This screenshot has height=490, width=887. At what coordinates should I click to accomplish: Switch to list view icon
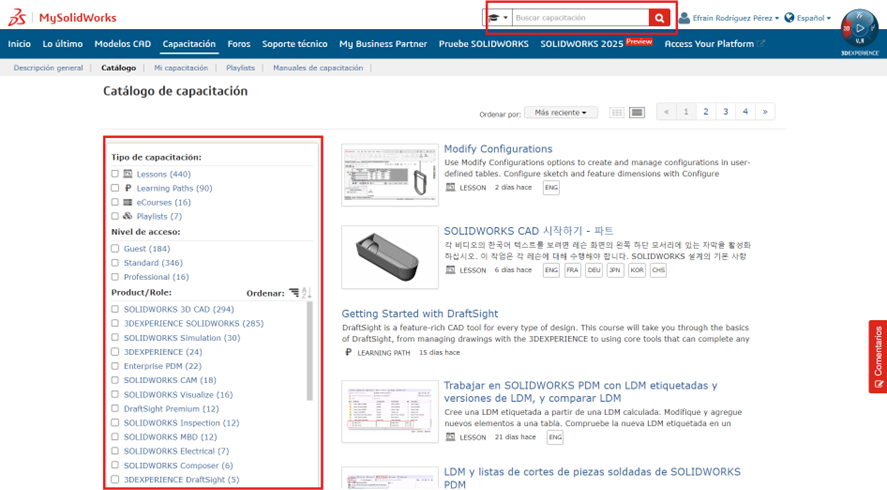coord(637,113)
